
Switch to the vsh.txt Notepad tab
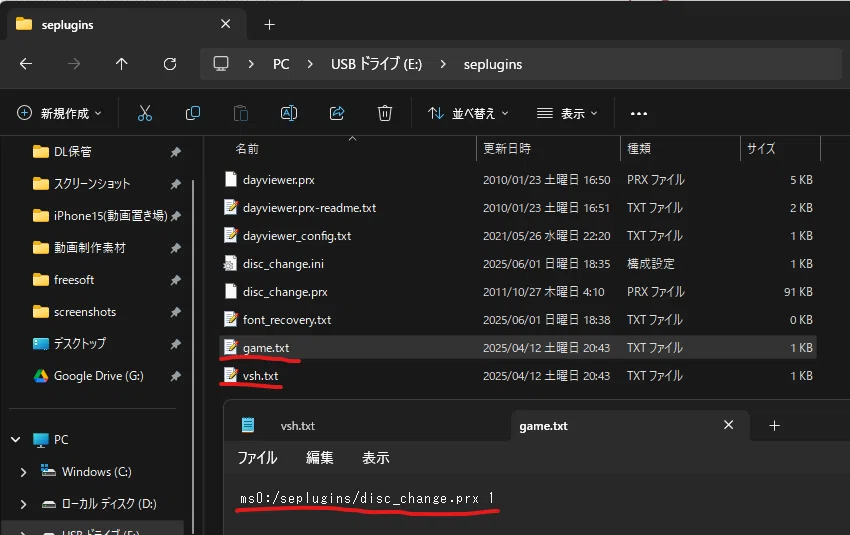297,426
